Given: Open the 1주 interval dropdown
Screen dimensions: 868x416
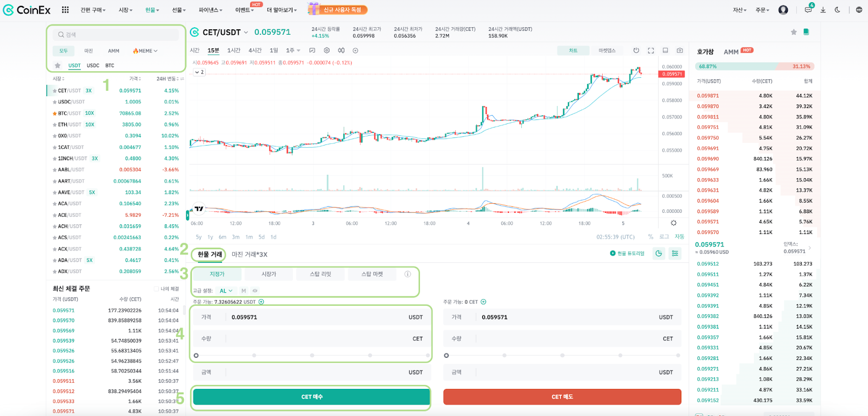Looking at the screenshot, I should point(293,51).
